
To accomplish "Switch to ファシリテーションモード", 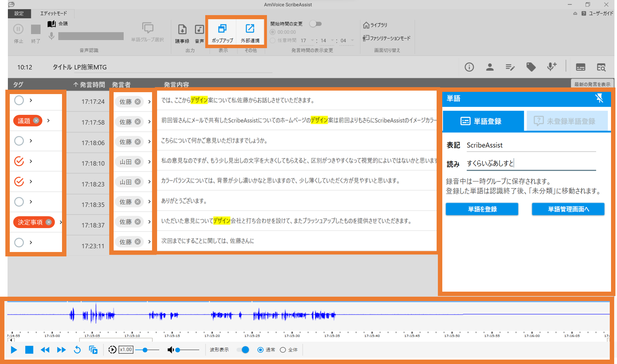I will tap(387, 38).
